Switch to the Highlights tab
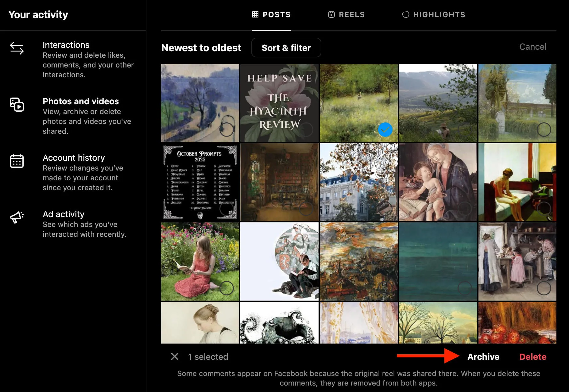 coord(439,14)
